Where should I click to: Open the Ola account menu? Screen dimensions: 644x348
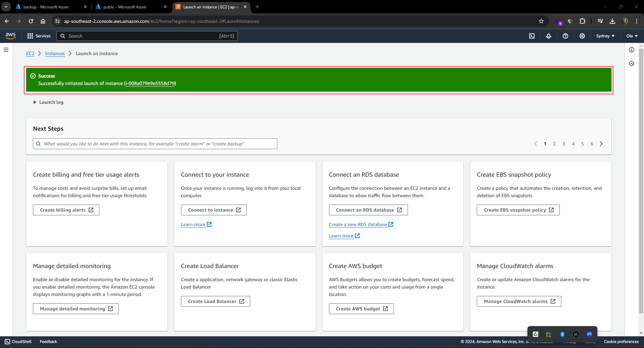point(632,36)
